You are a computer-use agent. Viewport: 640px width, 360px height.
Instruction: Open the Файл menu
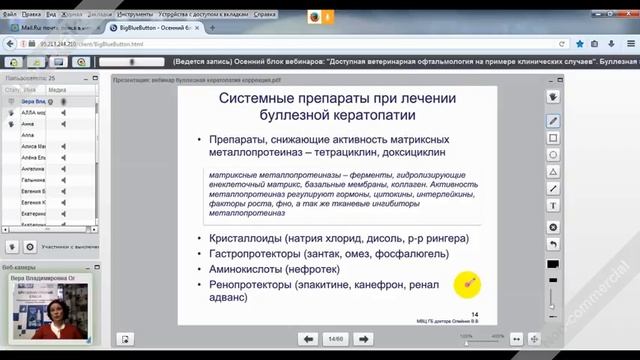9,14
